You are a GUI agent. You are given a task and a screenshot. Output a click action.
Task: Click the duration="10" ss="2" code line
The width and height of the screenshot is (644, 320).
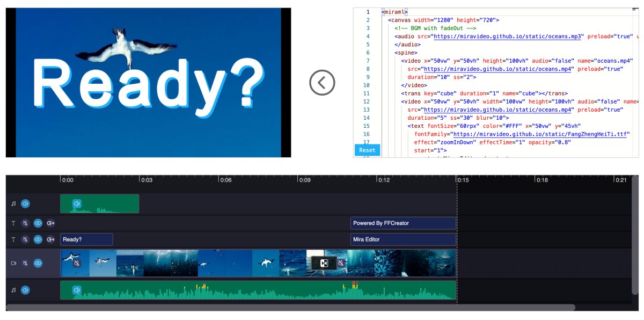(442, 77)
